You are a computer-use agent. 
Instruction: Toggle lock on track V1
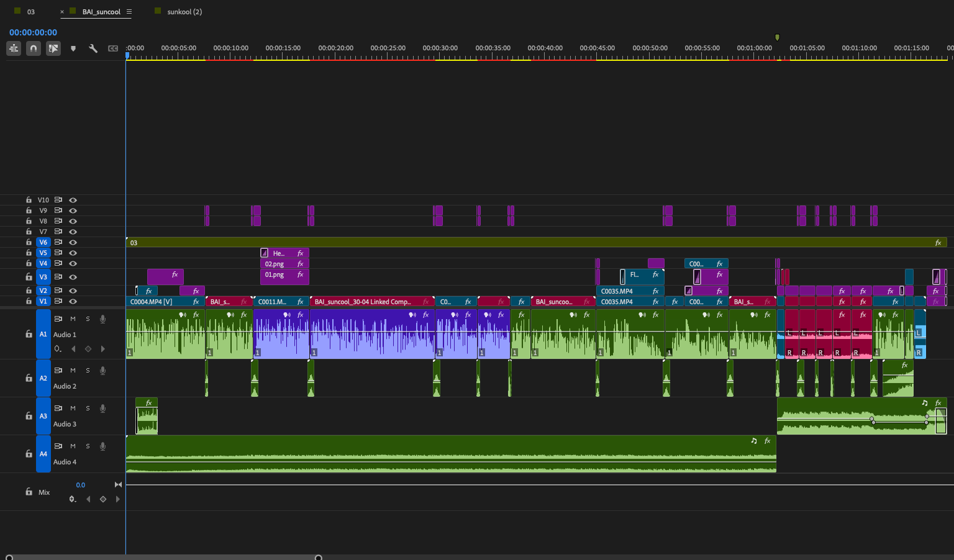tap(29, 301)
